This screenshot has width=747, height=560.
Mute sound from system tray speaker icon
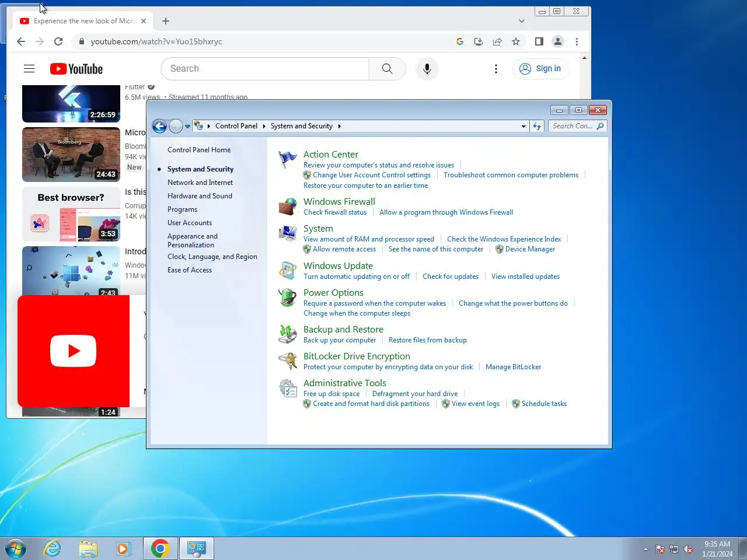pos(688,549)
